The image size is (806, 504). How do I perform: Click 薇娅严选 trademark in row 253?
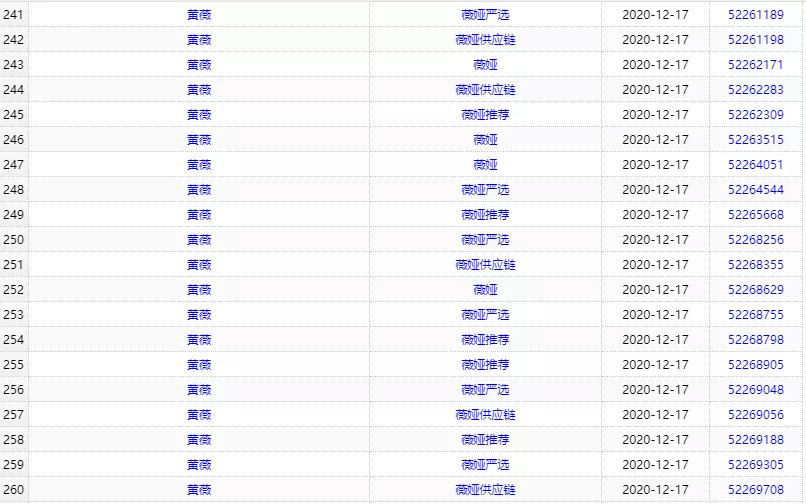tap(485, 315)
